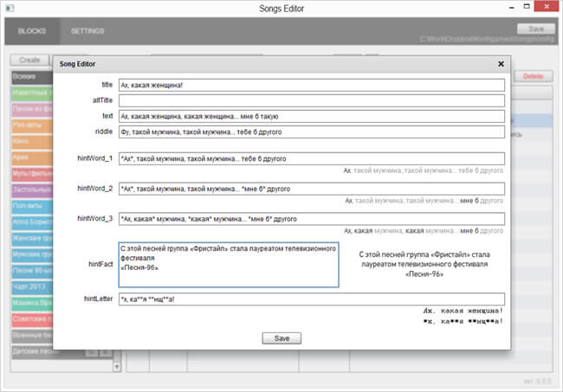Click the 'Song Editor' dialog title

(x=77, y=64)
